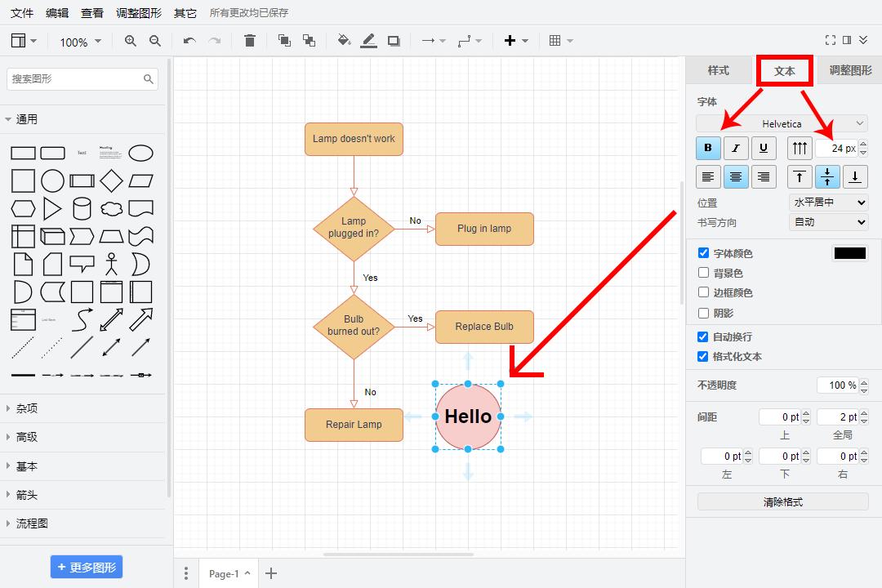This screenshot has width=882, height=588.
Task: Toggle the bold text button
Action: (708, 148)
